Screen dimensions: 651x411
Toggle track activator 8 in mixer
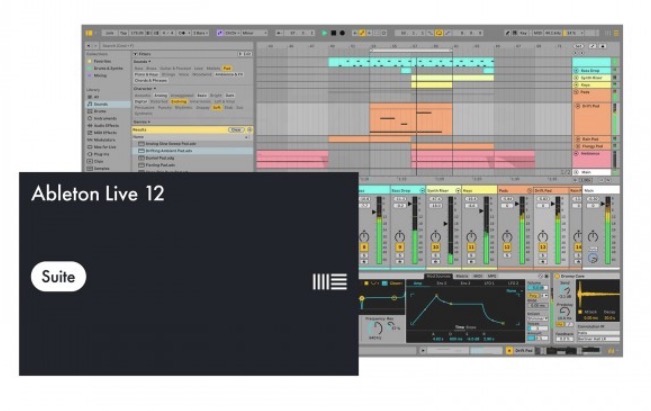(x=364, y=247)
